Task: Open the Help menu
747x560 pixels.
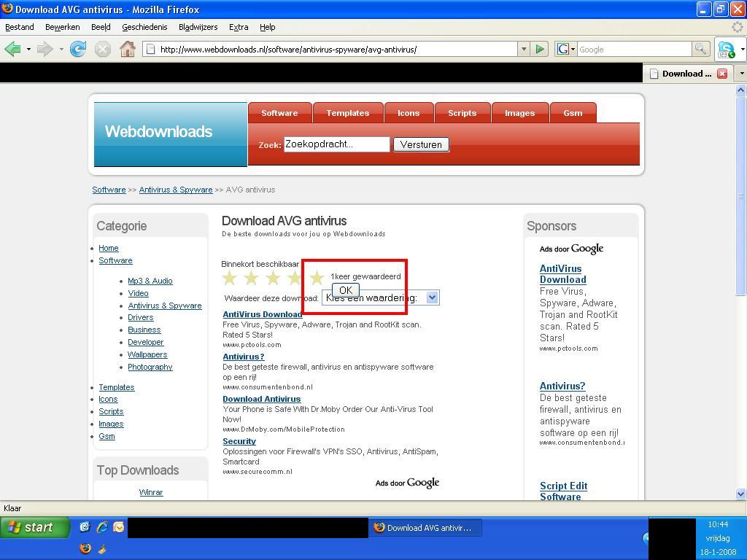Action: coord(267,27)
